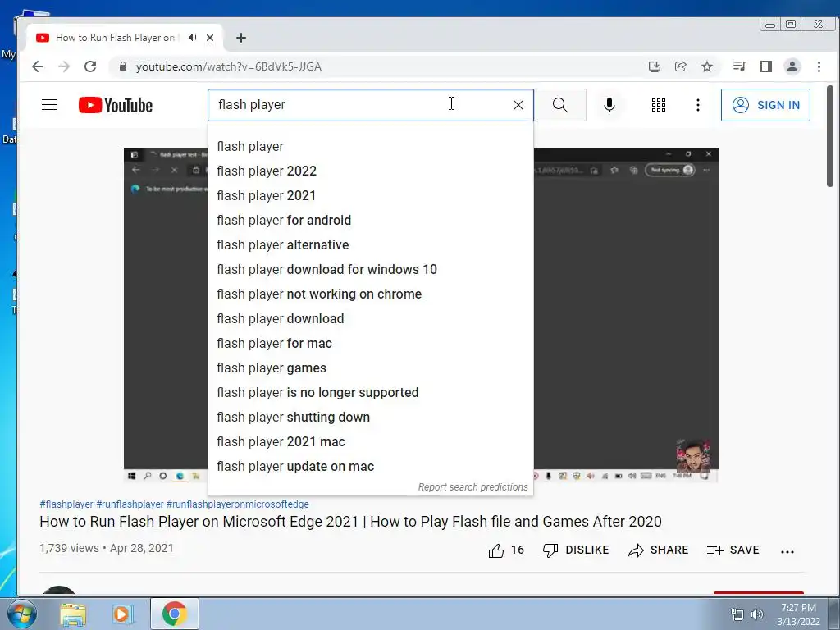
Task: Close the How to Run Flash Player tab
Action: point(210,38)
